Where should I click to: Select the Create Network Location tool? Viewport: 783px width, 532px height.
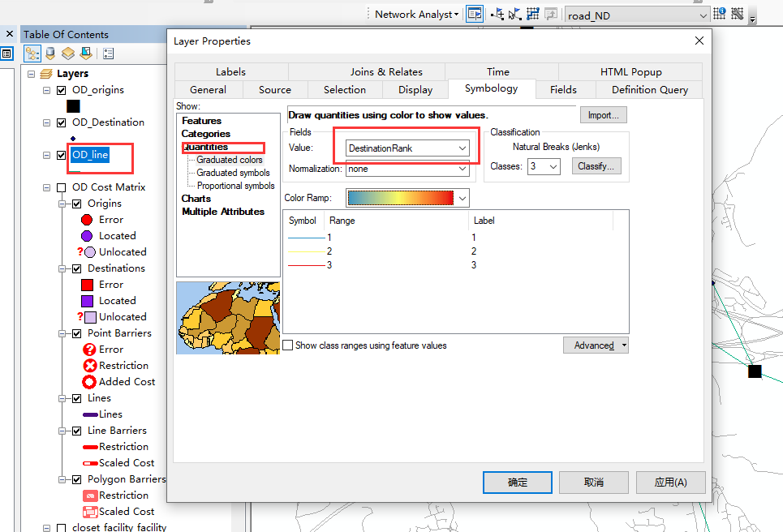(x=497, y=13)
